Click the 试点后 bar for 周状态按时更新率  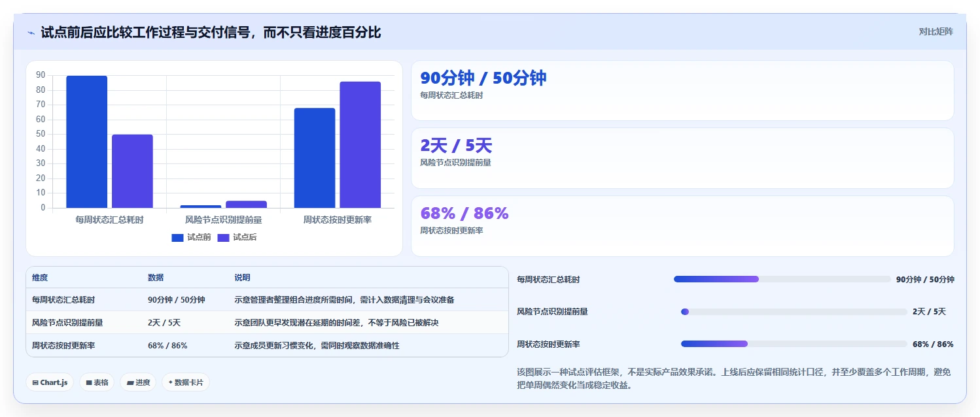click(360, 144)
